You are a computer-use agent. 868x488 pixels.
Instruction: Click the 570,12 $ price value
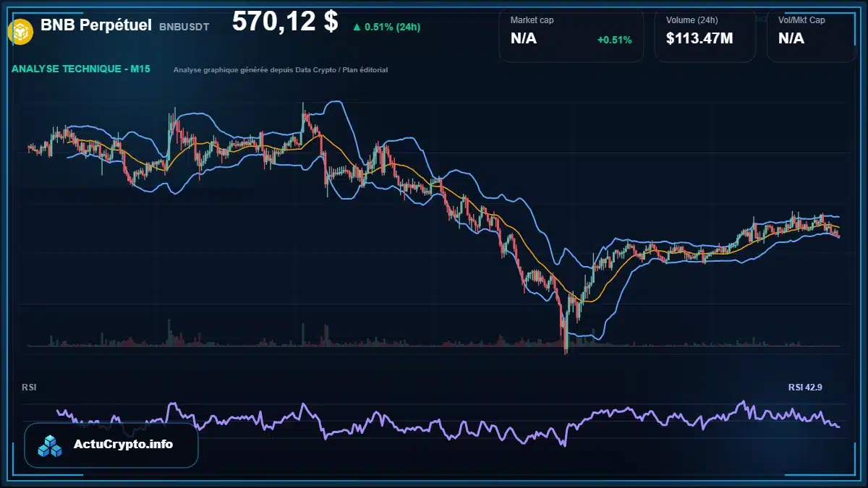285,22
